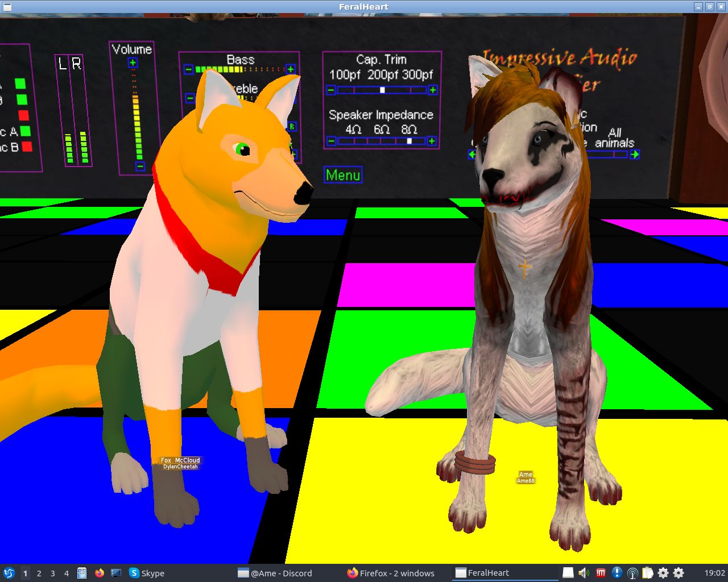Viewport: 728px width, 582px height.
Task: Click the Bass level bar
Action: pos(239,69)
